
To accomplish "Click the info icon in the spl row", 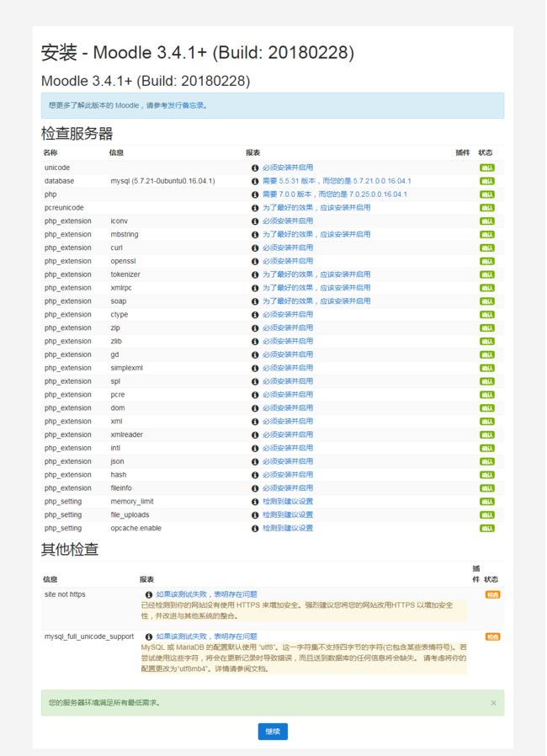I will click(x=255, y=381).
